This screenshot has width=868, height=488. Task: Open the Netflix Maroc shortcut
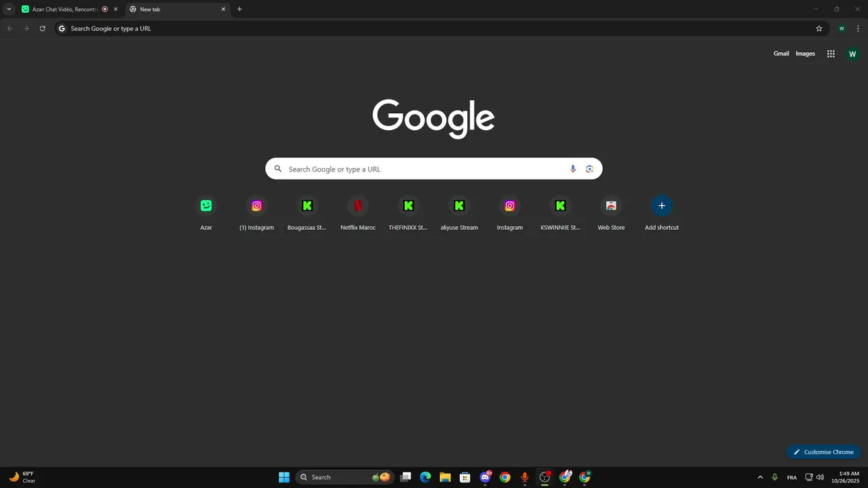[x=358, y=213]
